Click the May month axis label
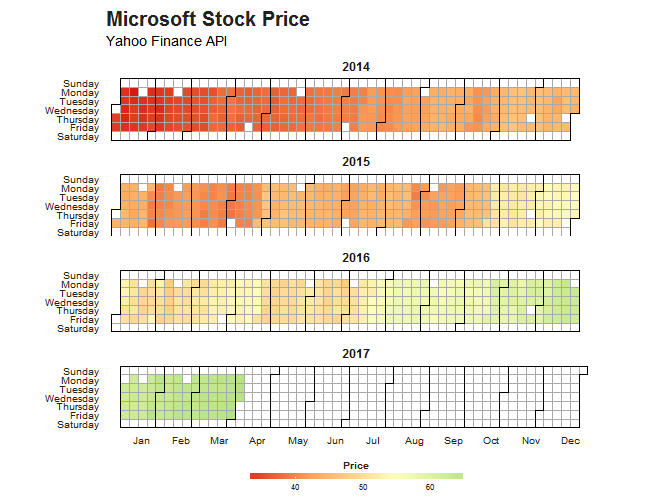 297,441
